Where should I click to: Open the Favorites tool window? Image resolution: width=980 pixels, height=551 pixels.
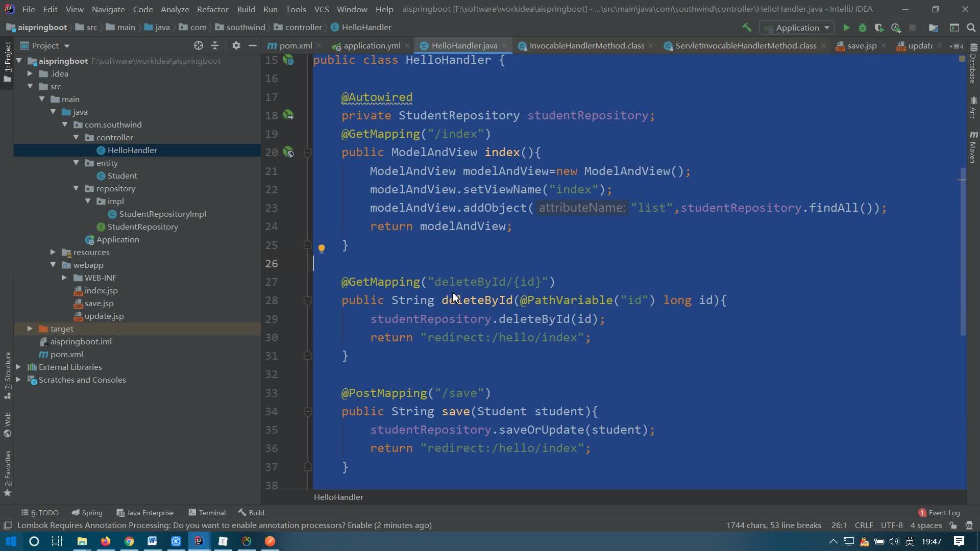point(8,473)
